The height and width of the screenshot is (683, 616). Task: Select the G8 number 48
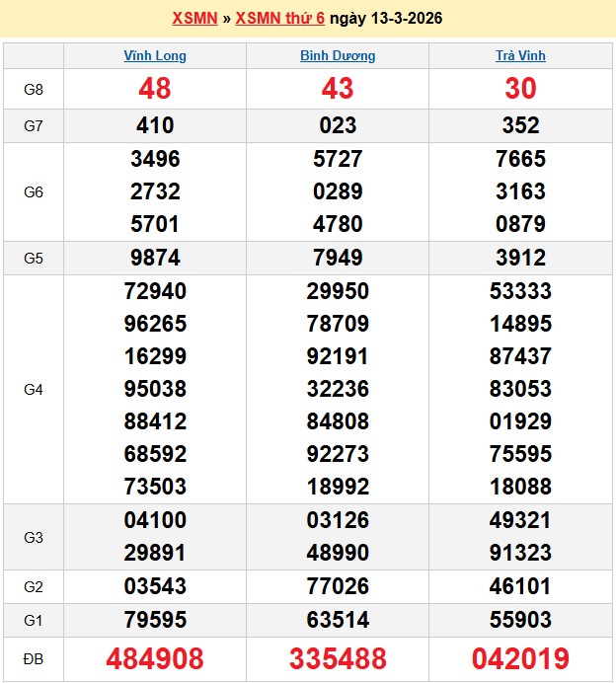(x=155, y=89)
